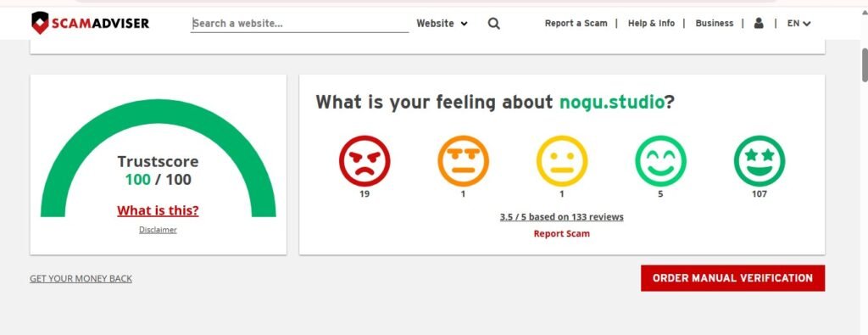868x335 pixels.
Task: Click the red Report Scam link
Action: coord(561,234)
